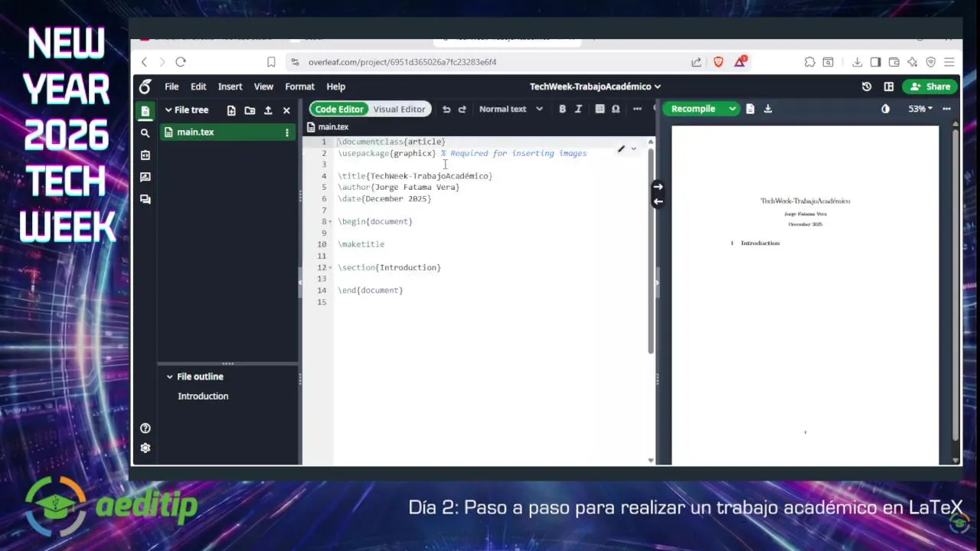The width and height of the screenshot is (980, 551).
Task: Open the Insert menu
Action: 230,86
